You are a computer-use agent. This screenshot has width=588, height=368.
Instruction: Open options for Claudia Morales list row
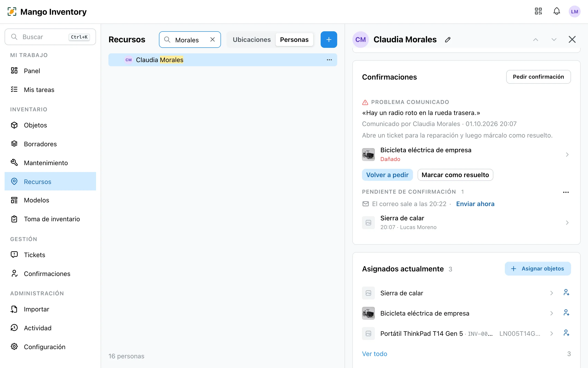coord(329,60)
